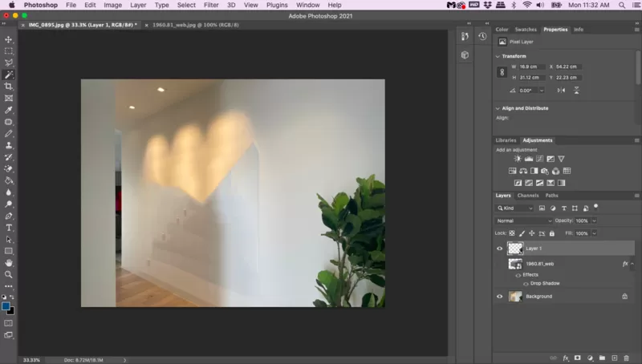Open the Image menu
The width and height of the screenshot is (642, 364).
click(112, 5)
